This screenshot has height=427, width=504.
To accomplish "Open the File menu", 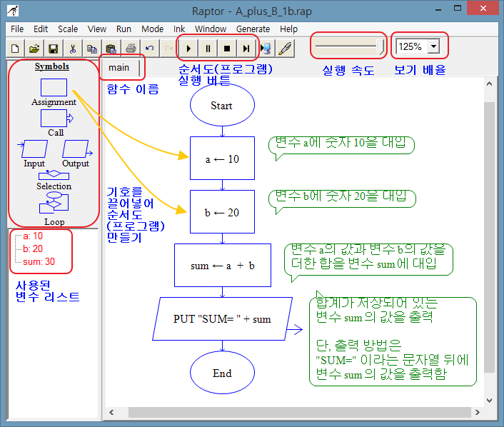I will [17, 29].
